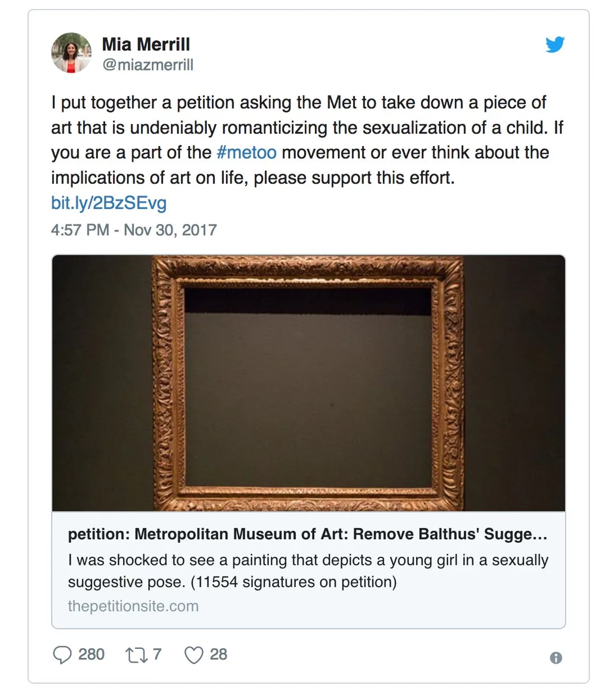
Task: View the 7 retweets count
Action: click(x=157, y=655)
